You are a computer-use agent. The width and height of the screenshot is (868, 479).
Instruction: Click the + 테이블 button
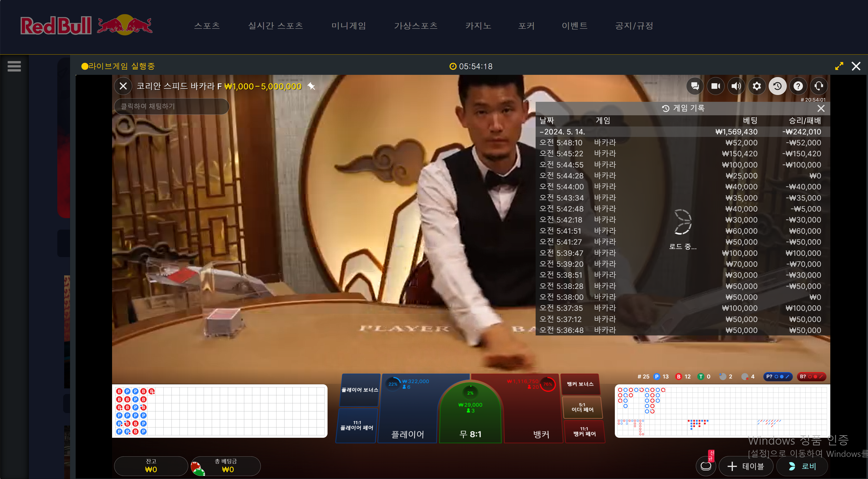(x=746, y=466)
